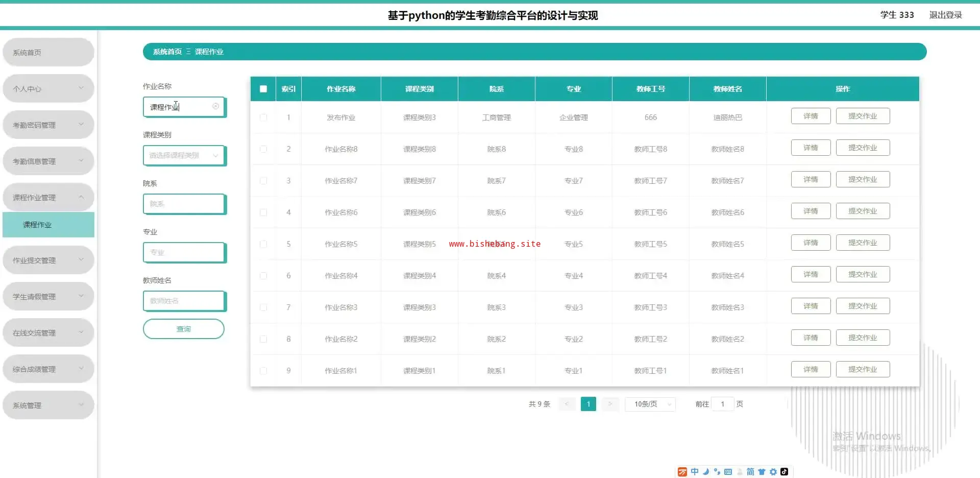Focus the 院系 filter input
The width and height of the screenshot is (980, 478).
(184, 204)
